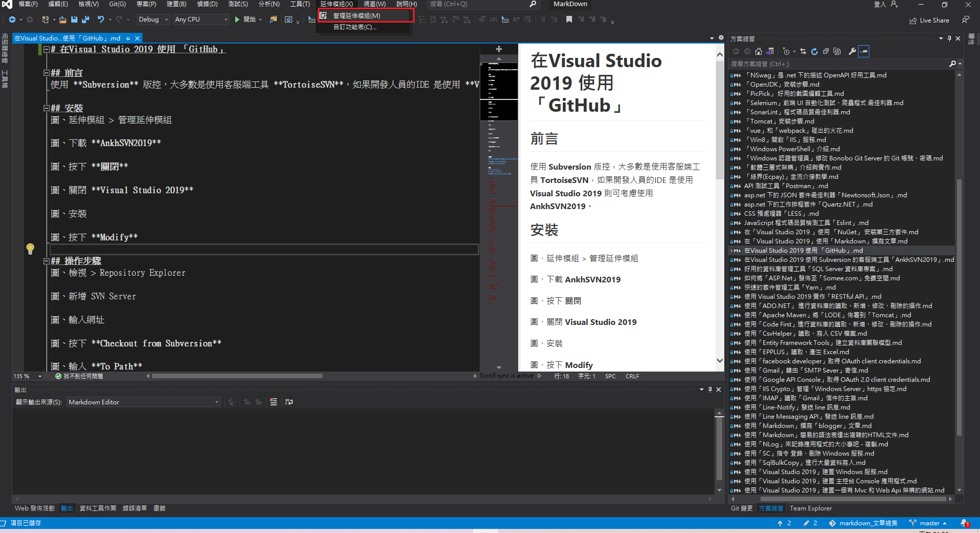
Task: Open the editor settings gear icon
Action: [721, 38]
